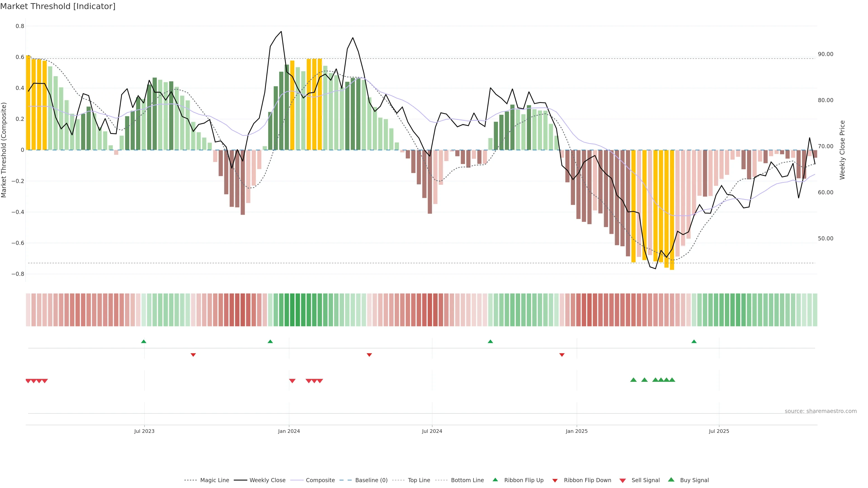Click the Weekly Close Price axis title
This screenshot has width=868, height=488.
[x=842, y=150]
